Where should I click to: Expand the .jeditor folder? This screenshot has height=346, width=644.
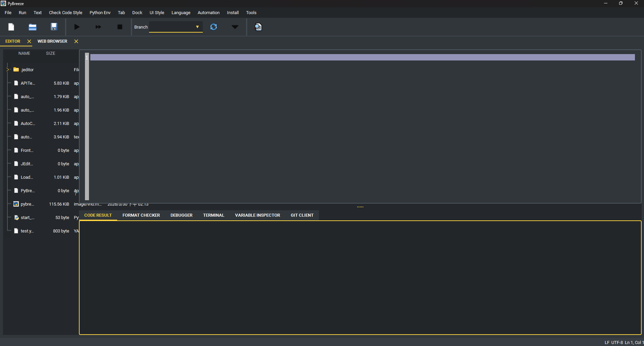pyautogui.click(x=7, y=70)
